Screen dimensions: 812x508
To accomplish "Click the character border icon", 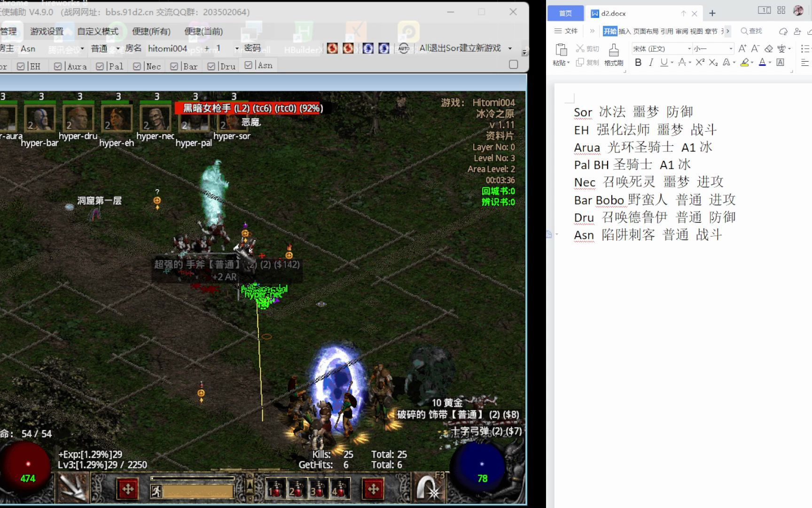I will click(x=781, y=63).
